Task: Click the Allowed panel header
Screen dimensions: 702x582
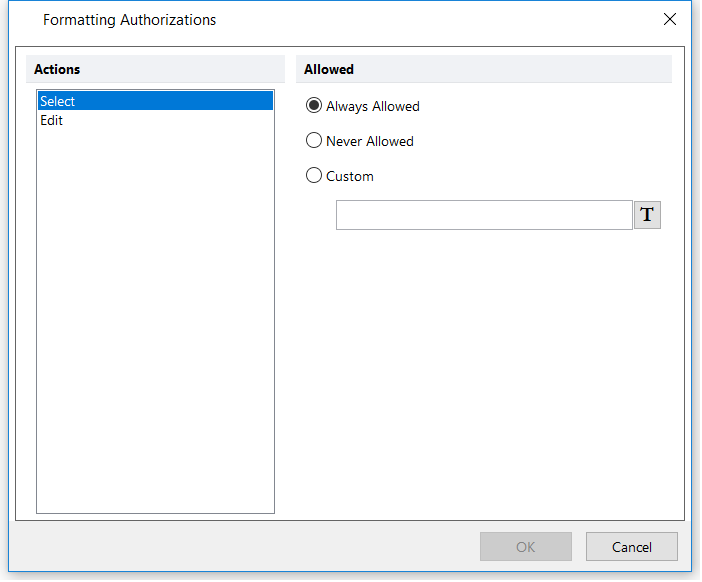Action: [x=484, y=69]
